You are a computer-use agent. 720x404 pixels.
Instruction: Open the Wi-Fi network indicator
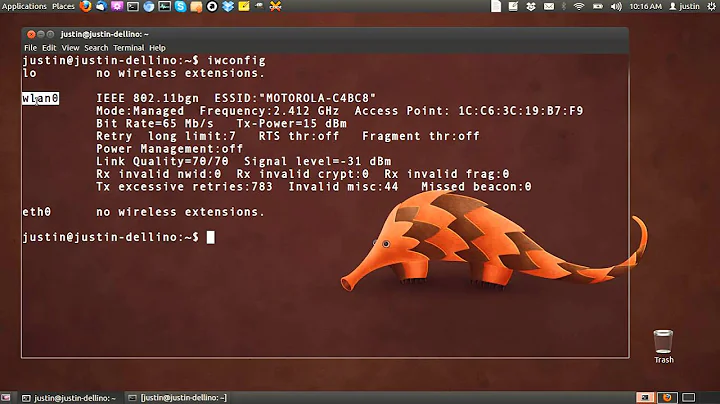coord(579,6)
